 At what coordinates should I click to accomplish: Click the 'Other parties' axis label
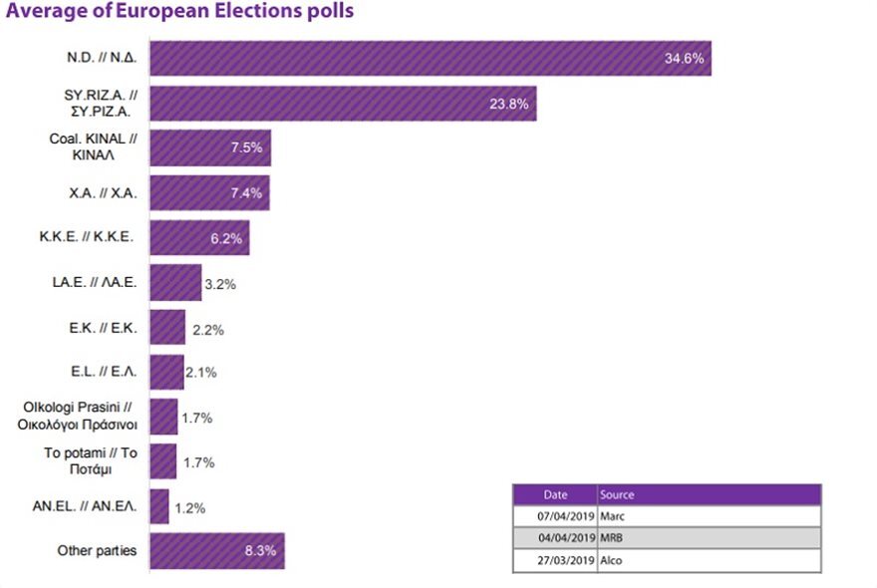pyautogui.click(x=98, y=551)
